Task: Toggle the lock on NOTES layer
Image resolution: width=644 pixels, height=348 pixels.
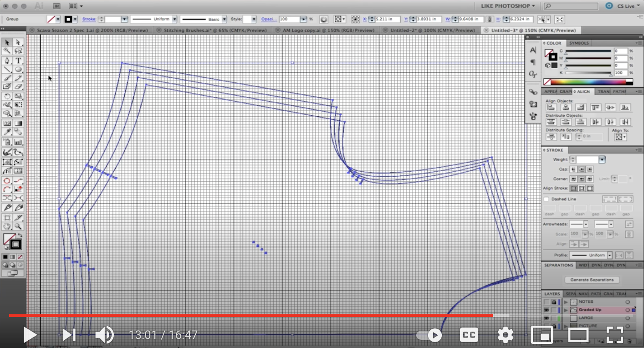Action: (554, 302)
